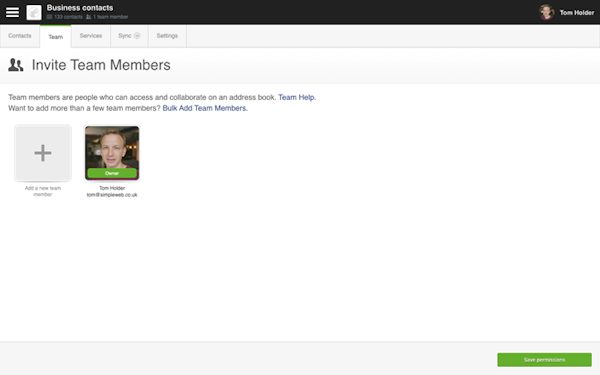
Task: Click the green Owner badge
Action: pos(112,173)
